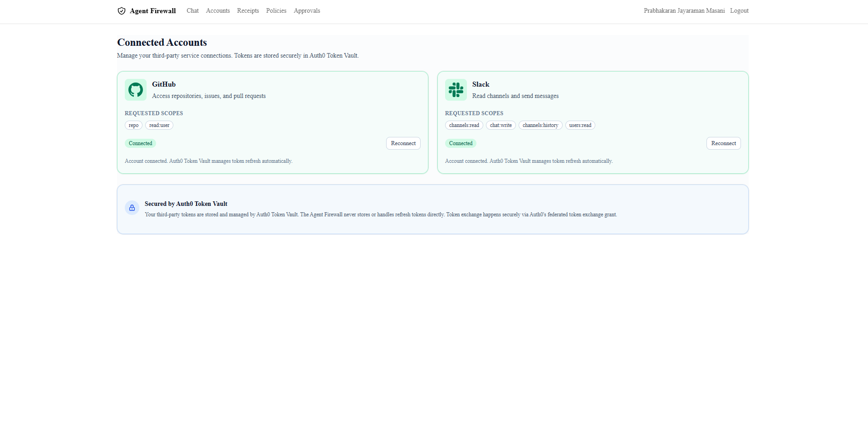
Task: Select the channels:history scope chip
Action: 540,125
